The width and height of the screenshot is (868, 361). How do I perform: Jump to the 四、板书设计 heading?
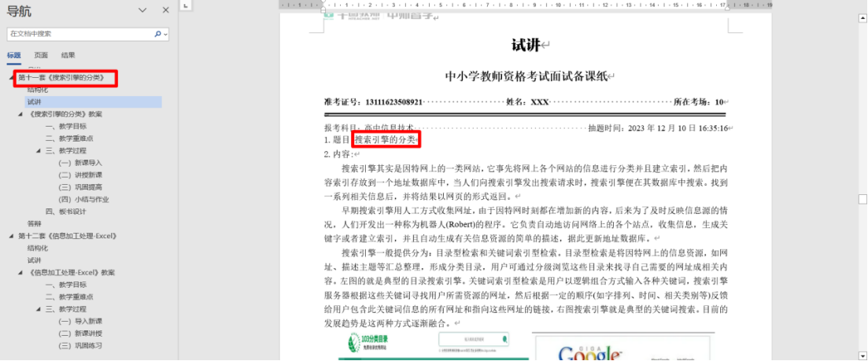click(65, 212)
